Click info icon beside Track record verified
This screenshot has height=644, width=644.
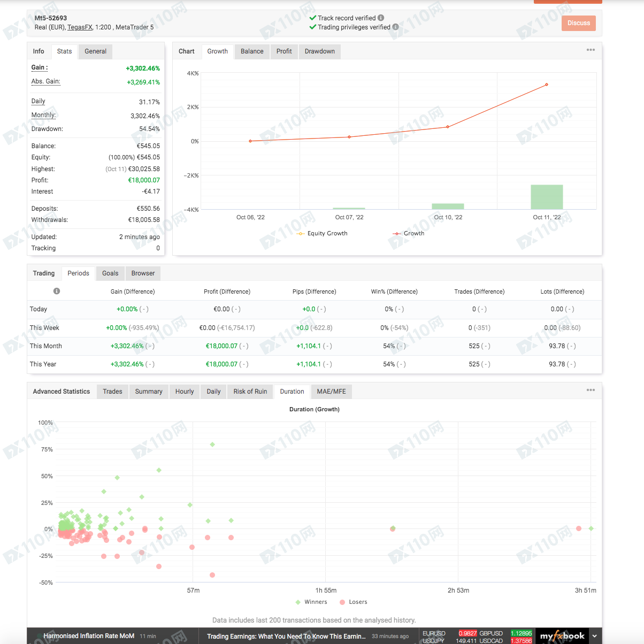click(x=381, y=18)
